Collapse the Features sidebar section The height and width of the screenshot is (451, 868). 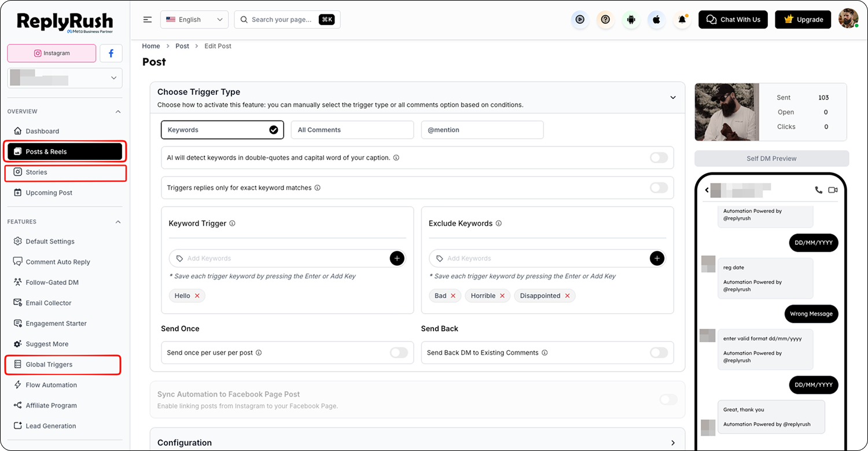coord(118,222)
